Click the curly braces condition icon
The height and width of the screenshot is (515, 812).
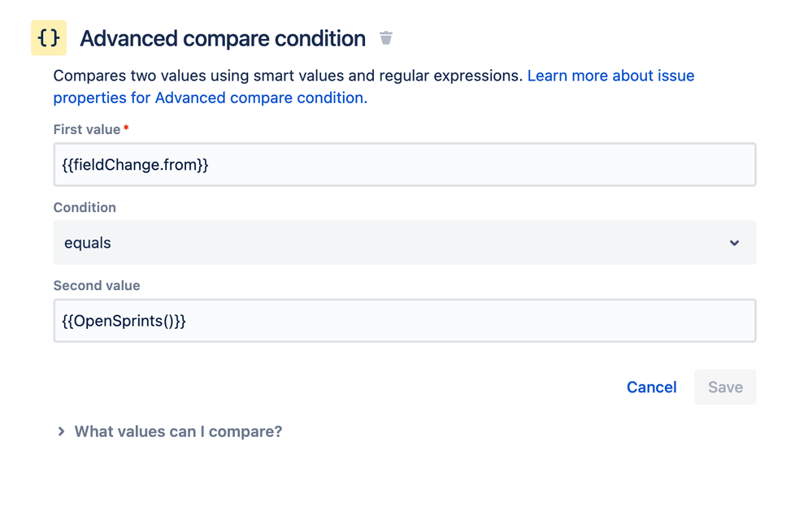(49, 38)
